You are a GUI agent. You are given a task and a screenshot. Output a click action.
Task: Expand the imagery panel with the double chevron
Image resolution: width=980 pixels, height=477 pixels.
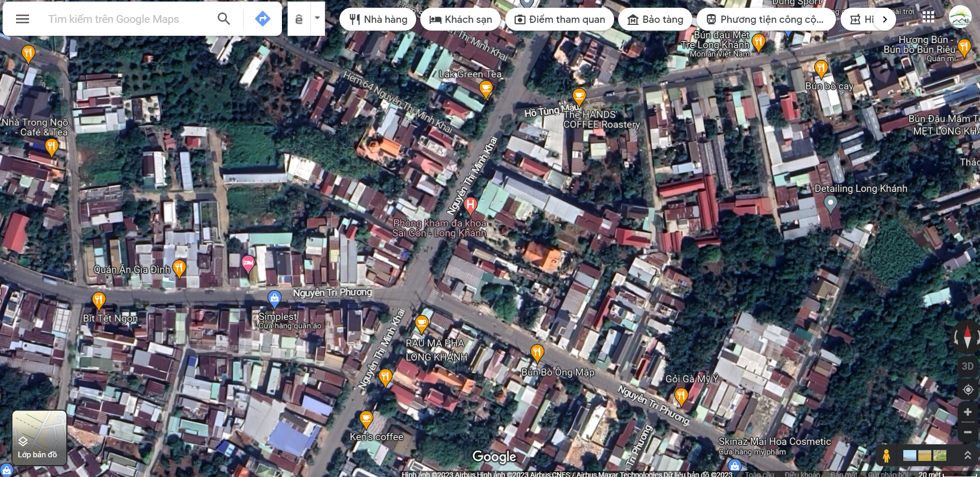[967, 455]
